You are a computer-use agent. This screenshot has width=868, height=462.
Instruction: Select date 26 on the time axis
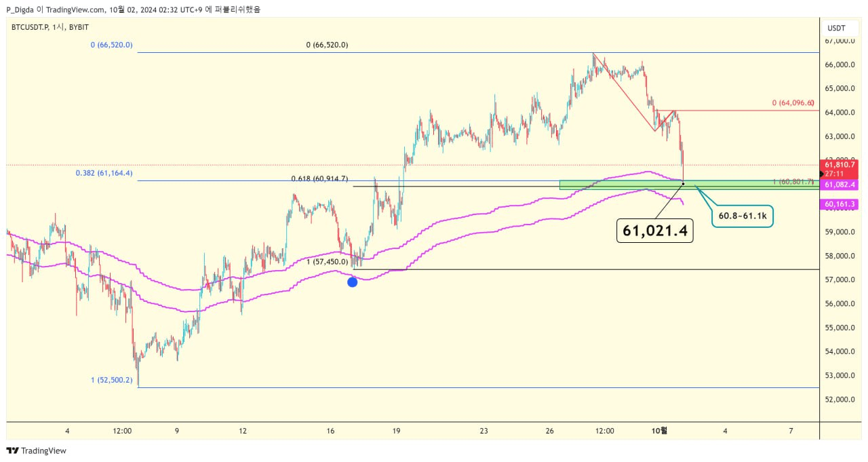pos(550,431)
